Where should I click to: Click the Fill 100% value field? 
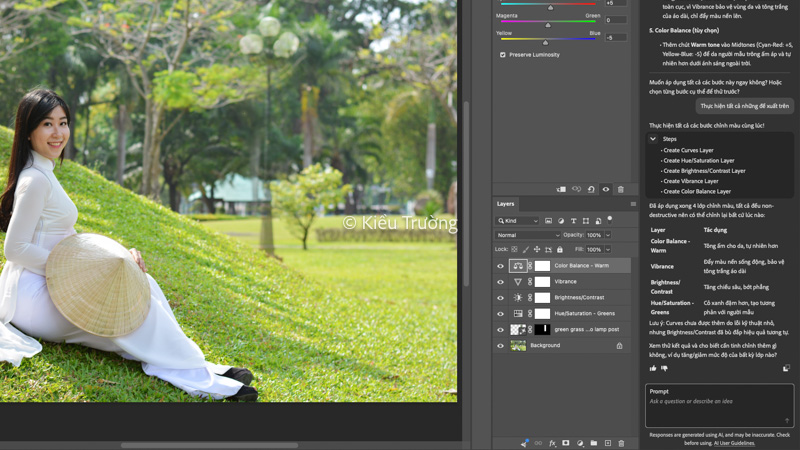(594, 249)
